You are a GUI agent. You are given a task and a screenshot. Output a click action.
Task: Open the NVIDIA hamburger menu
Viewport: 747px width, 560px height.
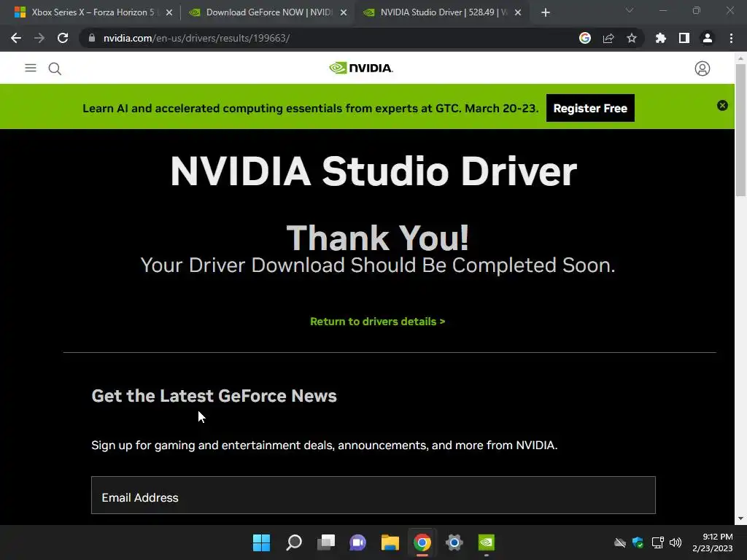coord(31,68)
